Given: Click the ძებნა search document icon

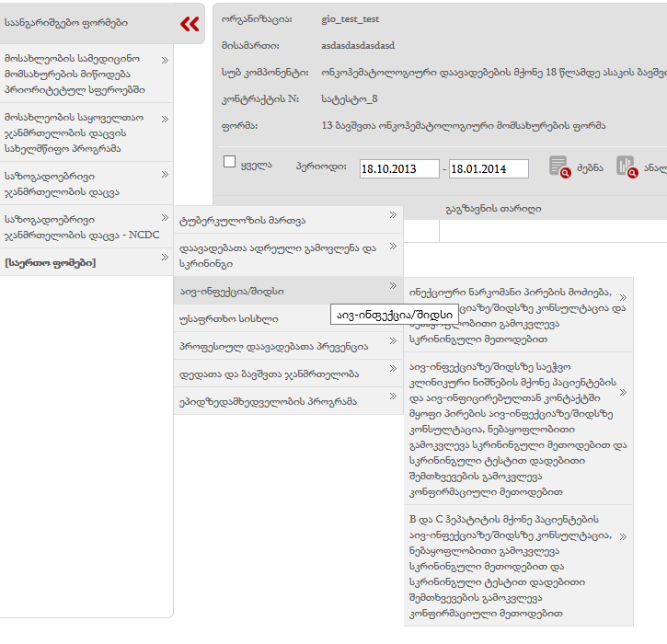Looking at the screenshot, I should (x=559, y=167).
